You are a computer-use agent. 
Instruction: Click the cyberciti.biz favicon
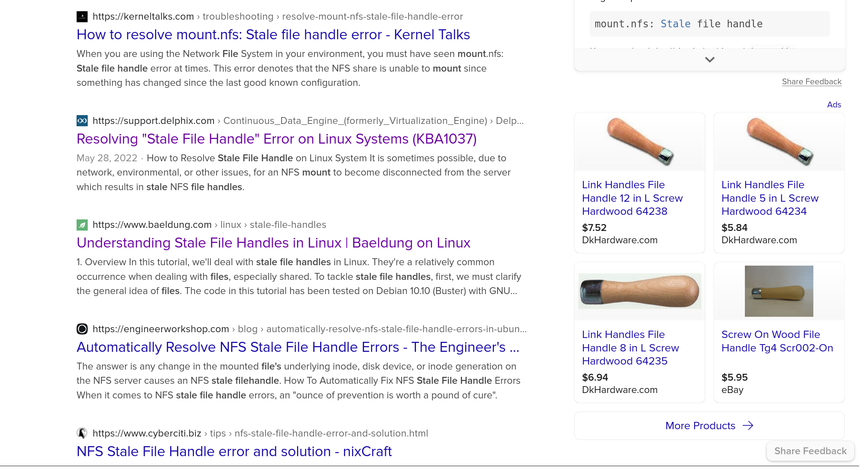point(82,433)
